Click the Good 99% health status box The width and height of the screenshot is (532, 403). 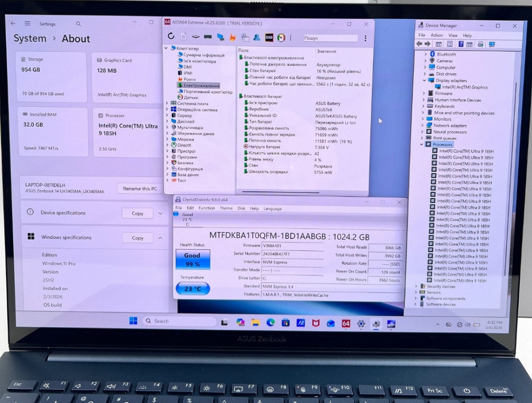[192, 259]
